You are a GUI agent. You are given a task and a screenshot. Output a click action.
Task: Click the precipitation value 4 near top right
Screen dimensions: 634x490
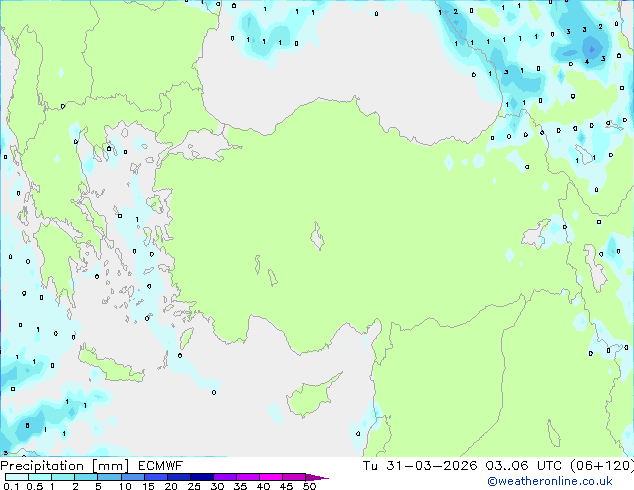587,61
